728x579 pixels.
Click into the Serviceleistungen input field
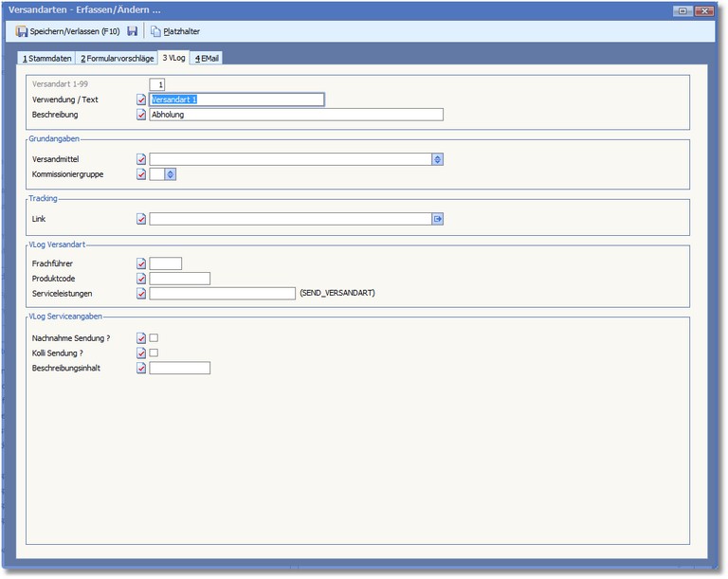(x=222, y=294)
